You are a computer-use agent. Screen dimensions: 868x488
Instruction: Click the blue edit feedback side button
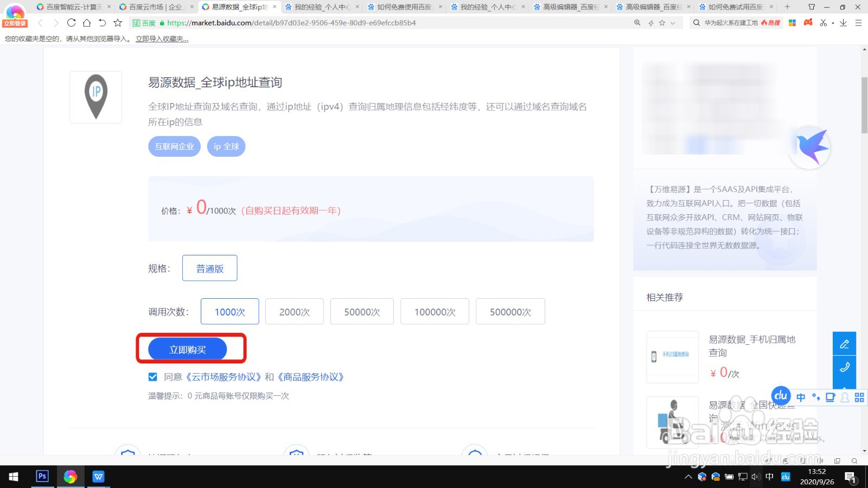844,344
